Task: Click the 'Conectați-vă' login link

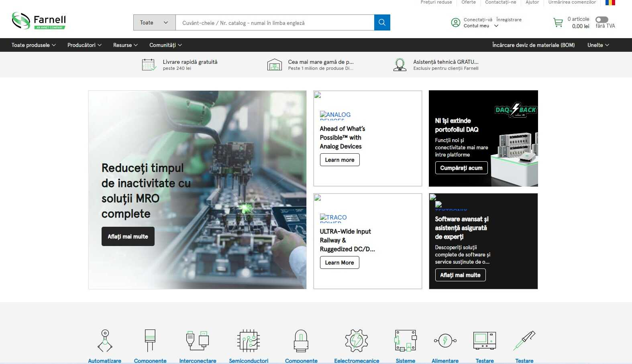Action: click(478, 20)
